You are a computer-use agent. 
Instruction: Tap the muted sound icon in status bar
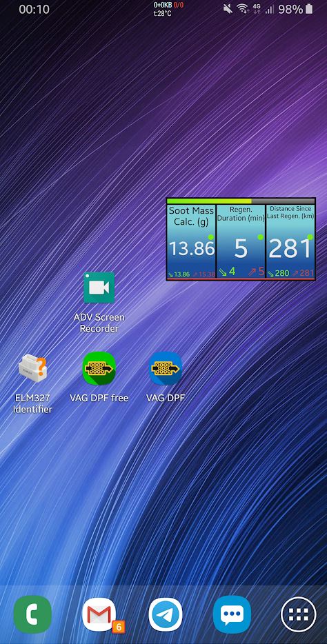pyautogui.click(x=227, y=9)
